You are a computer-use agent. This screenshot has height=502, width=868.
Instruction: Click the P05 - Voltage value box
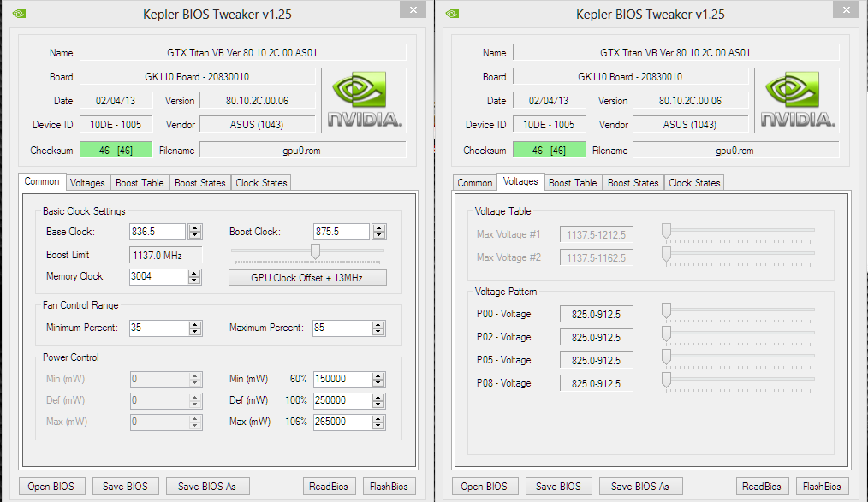(596, 361)
